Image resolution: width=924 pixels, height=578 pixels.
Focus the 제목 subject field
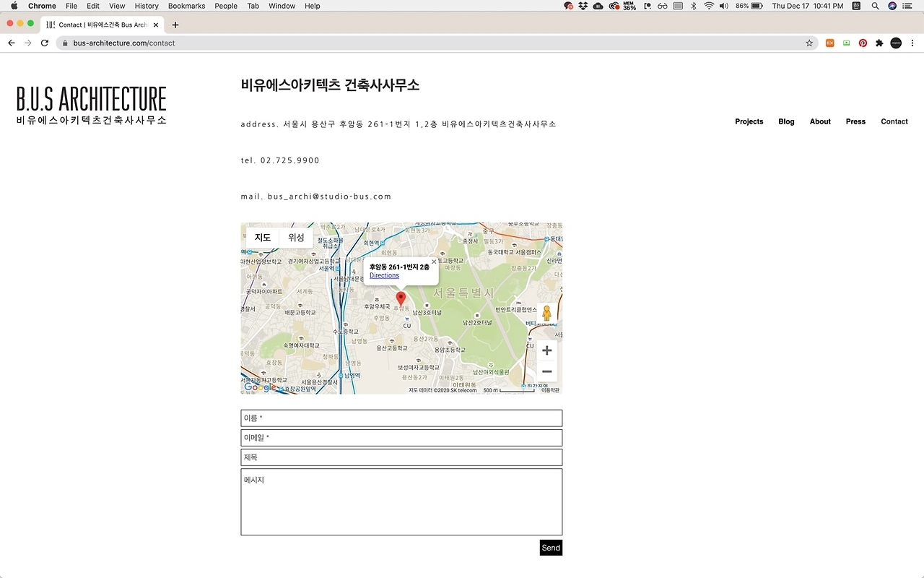[x=401, y=457]
